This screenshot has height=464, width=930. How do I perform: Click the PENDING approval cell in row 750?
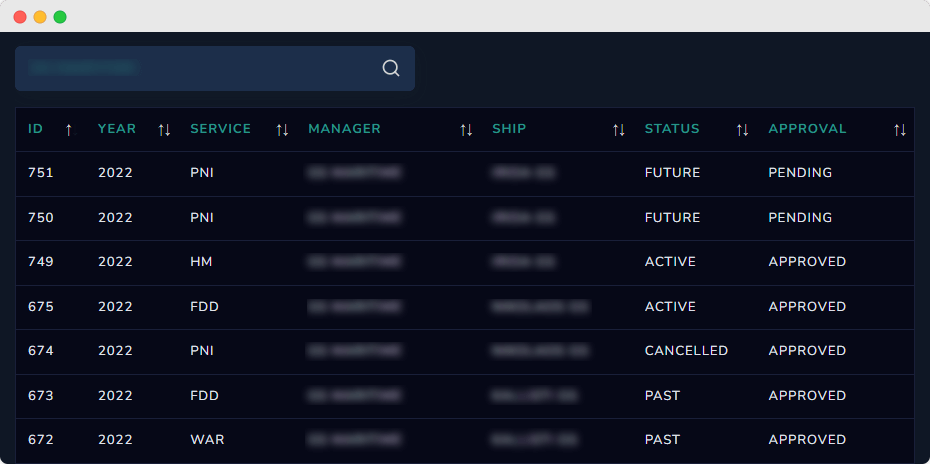(x=800, y=217)
